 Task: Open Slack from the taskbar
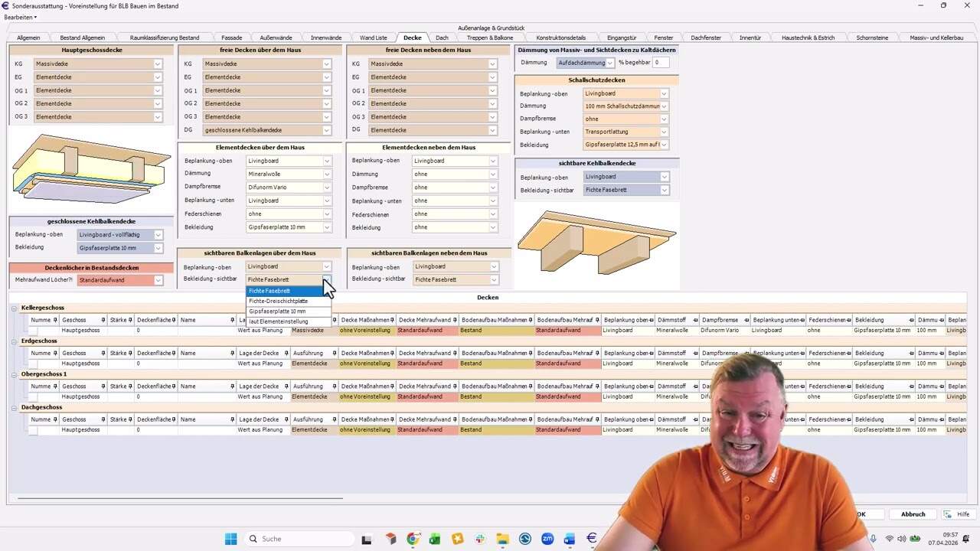pos(481,539)
